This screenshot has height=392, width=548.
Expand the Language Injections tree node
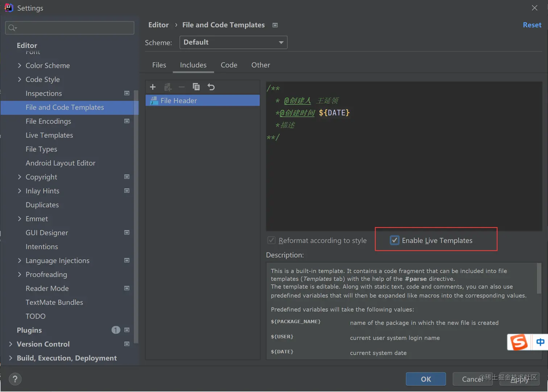[x=20, y=260]
